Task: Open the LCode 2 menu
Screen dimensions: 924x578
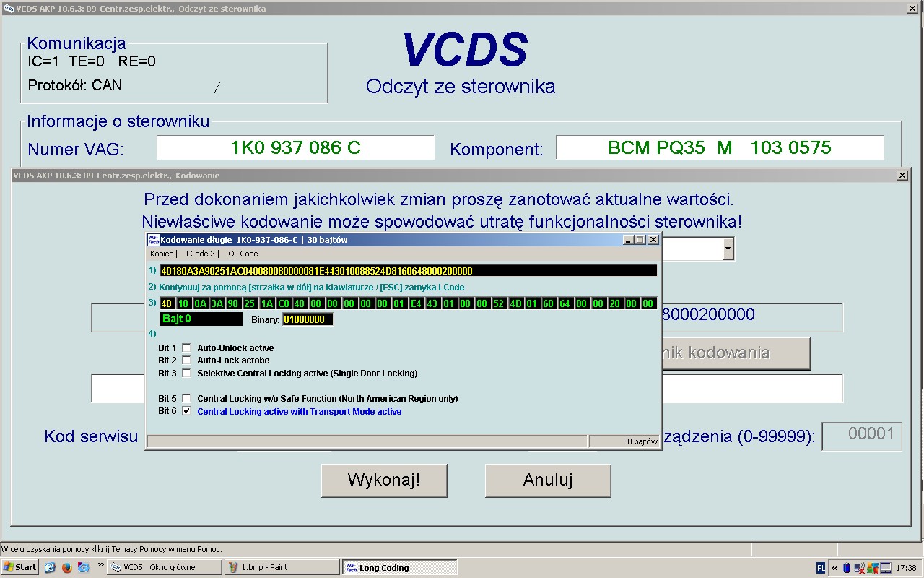Action: point(201,254)
